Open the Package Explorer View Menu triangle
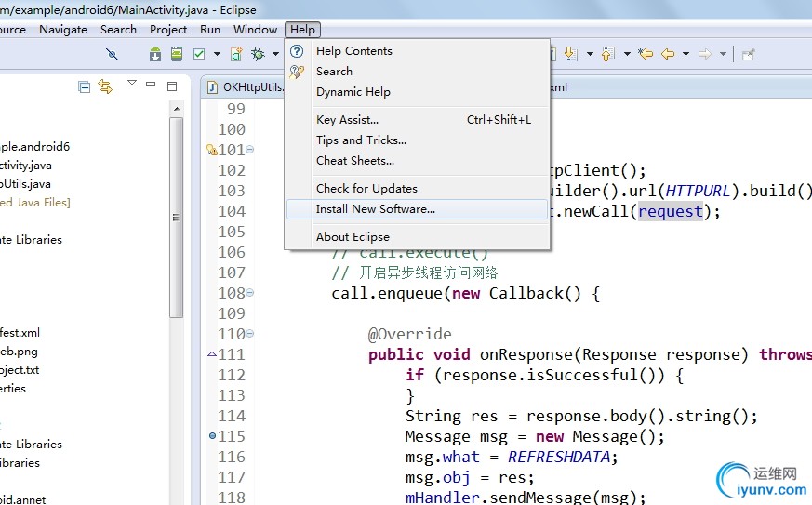 point(132,83)
